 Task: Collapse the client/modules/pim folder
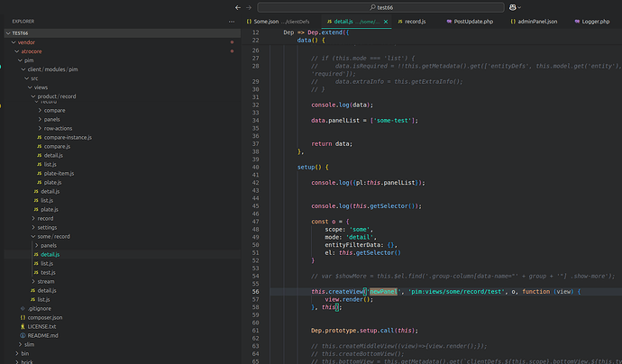pos(23,69)
